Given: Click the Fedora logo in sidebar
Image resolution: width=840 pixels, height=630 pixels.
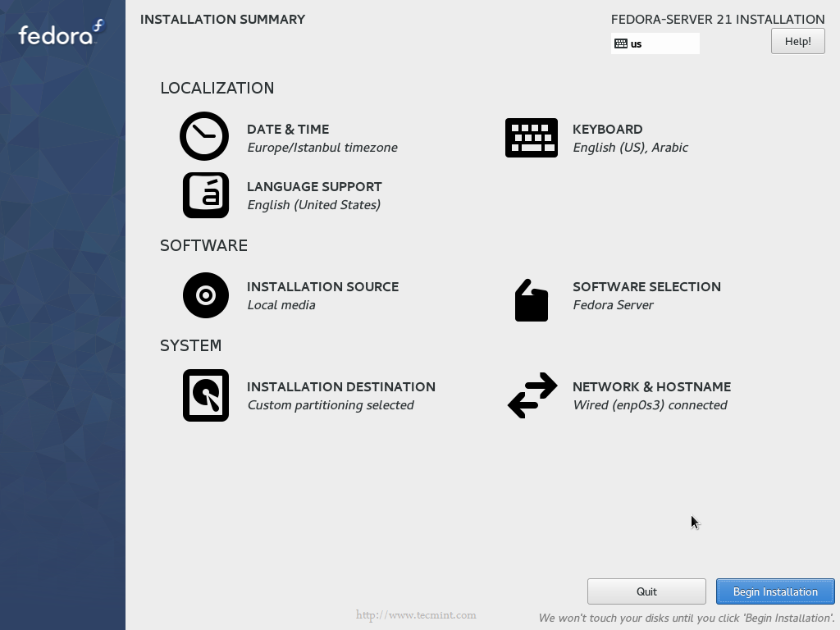Looking at the screenshot, I should 62,33.
